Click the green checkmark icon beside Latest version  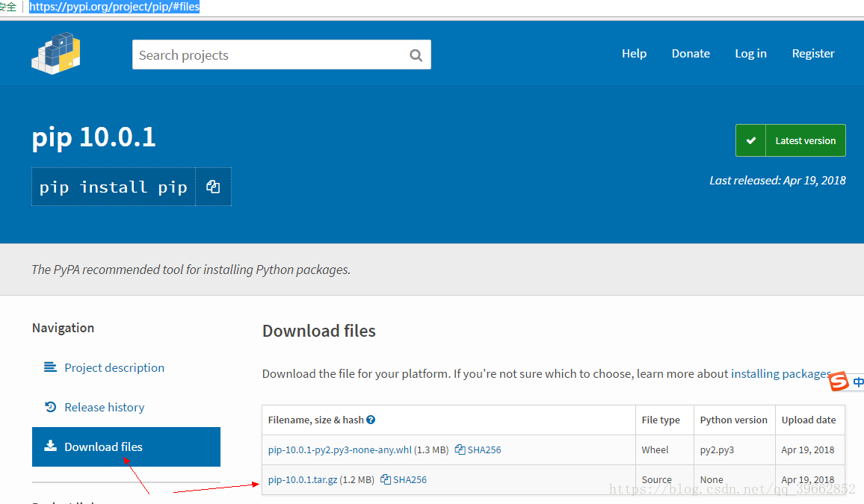click(x=750, y=140)
